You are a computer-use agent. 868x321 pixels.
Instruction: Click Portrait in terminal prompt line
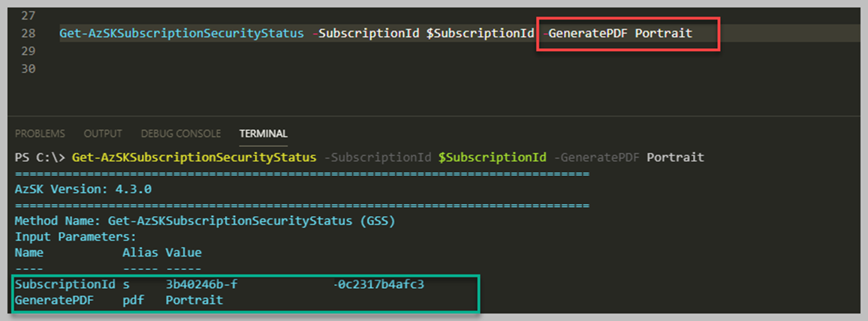[x=675, y=157]
